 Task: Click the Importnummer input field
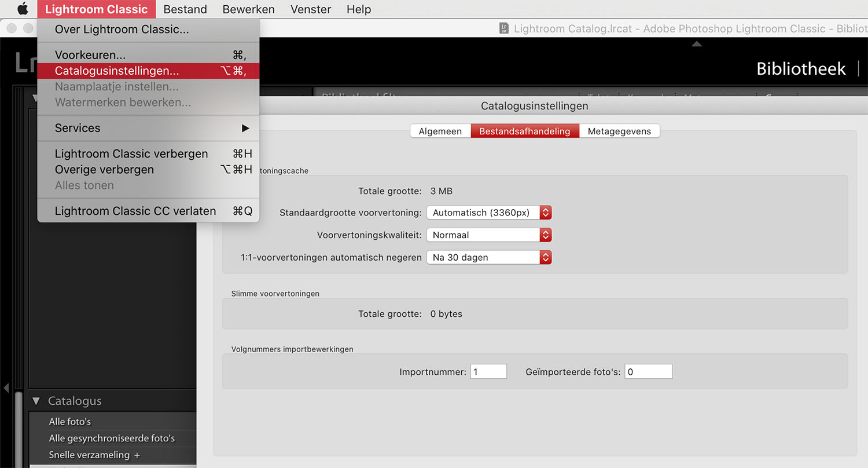pos(488,372)
